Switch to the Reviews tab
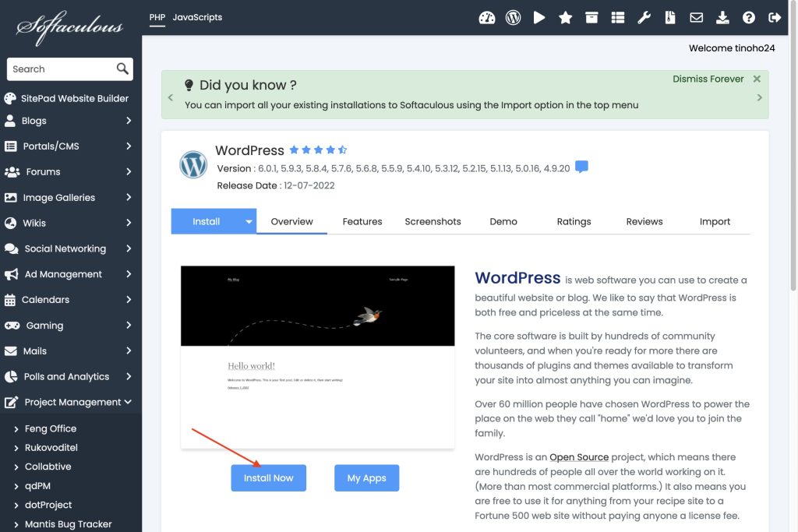Viewport: 798px width, 532px height. coord(644,221)
